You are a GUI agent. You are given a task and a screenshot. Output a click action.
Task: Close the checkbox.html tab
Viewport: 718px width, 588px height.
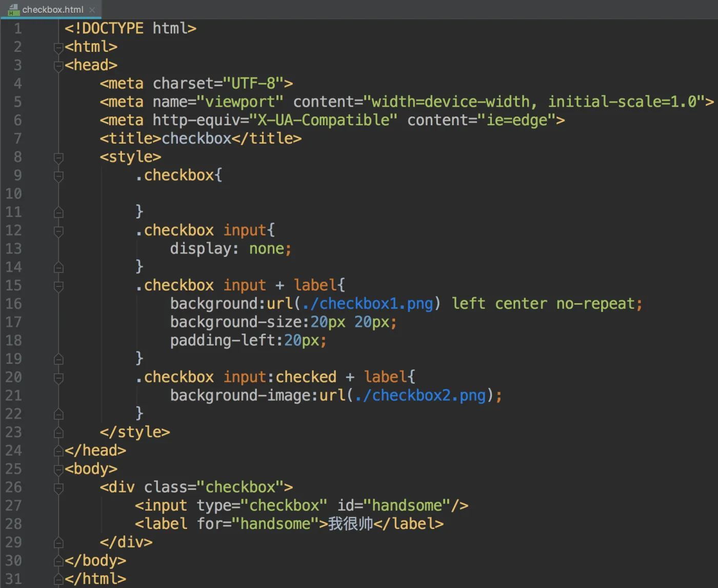92,10
